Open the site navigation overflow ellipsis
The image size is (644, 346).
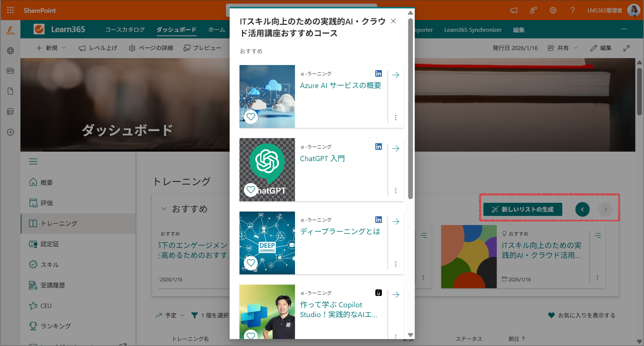[624, 29]
